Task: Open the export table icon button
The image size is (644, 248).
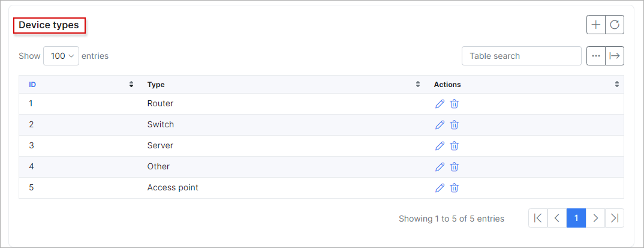Action: 615,56
